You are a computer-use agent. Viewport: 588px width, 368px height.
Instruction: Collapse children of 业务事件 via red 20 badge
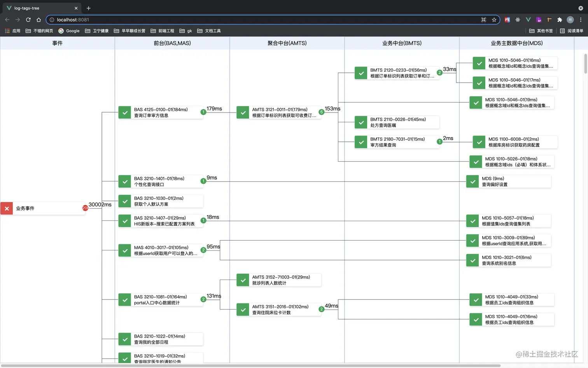tap(85, 208)
